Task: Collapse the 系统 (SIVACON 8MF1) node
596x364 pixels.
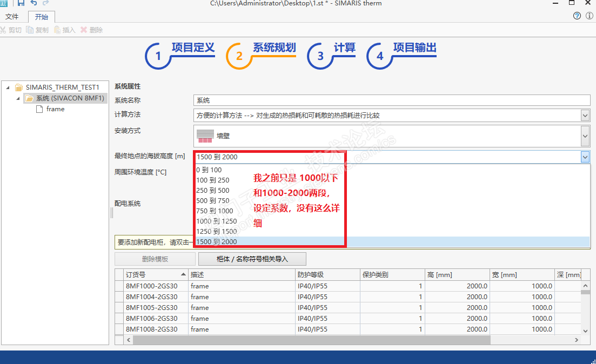Action: 18,98
